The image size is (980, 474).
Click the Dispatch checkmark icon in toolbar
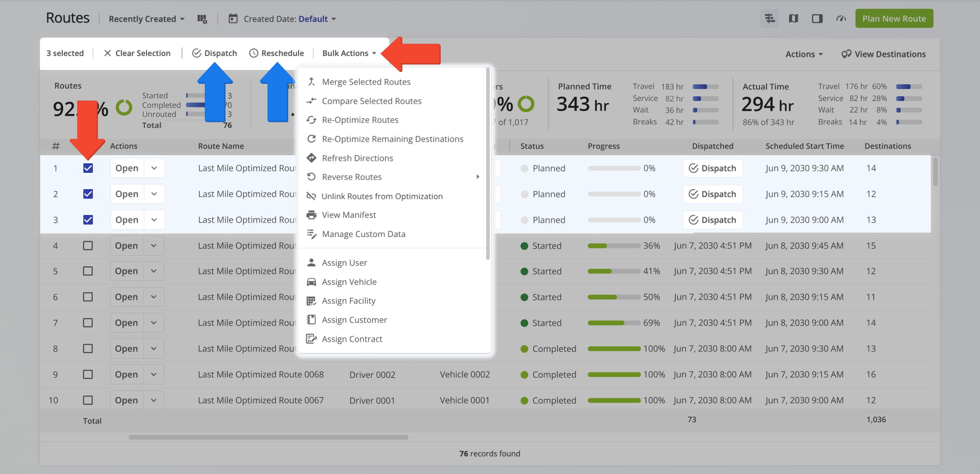click(x=197, y=53)
